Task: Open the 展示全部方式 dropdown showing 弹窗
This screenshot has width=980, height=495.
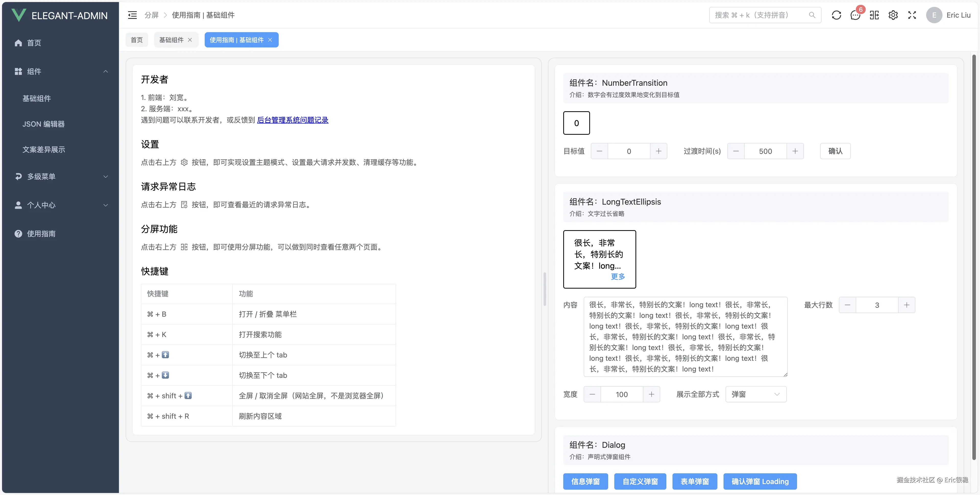Action: (x=755, y=394)
